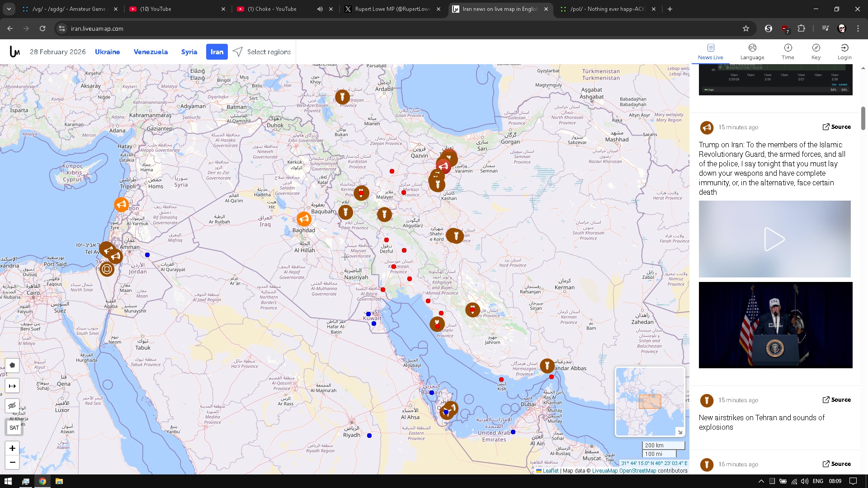
Task: Click the arrow measure tool on map
Action: [x=12, y=386]
